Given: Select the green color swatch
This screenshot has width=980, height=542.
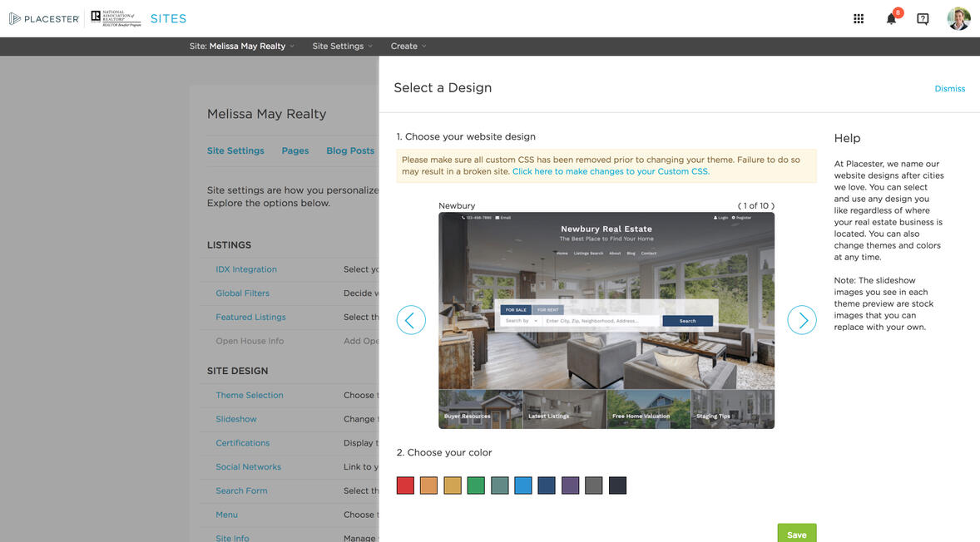Looking at the screenshot, I should [x=476, y=485].
